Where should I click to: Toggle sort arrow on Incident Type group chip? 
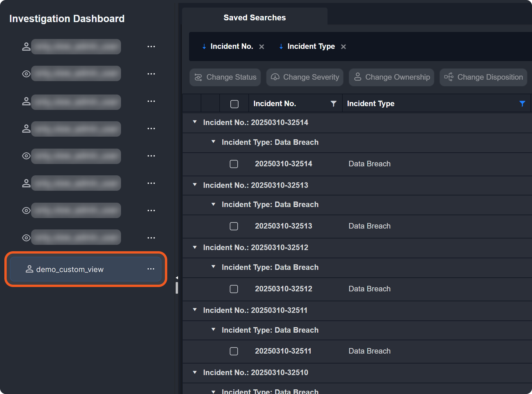281,47
